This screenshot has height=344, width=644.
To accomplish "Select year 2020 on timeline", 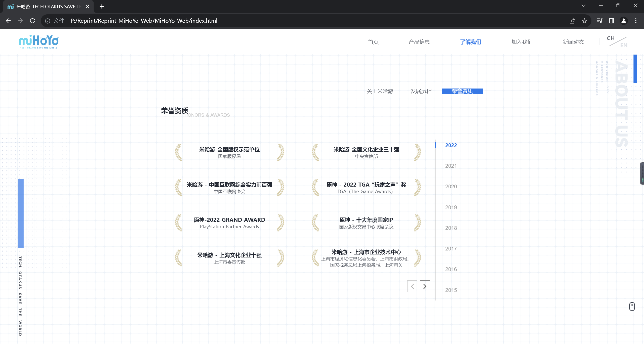I will click(x=451, y=187).
